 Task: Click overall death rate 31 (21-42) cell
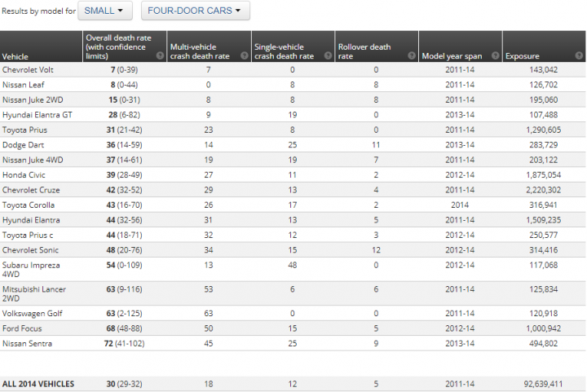click(x=124, y=130)
